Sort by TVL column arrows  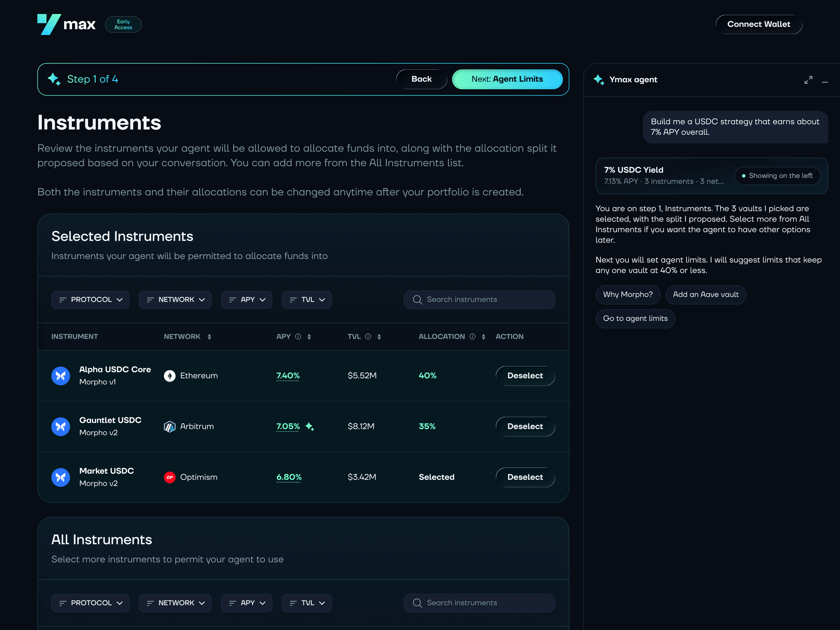coord(379,337)
